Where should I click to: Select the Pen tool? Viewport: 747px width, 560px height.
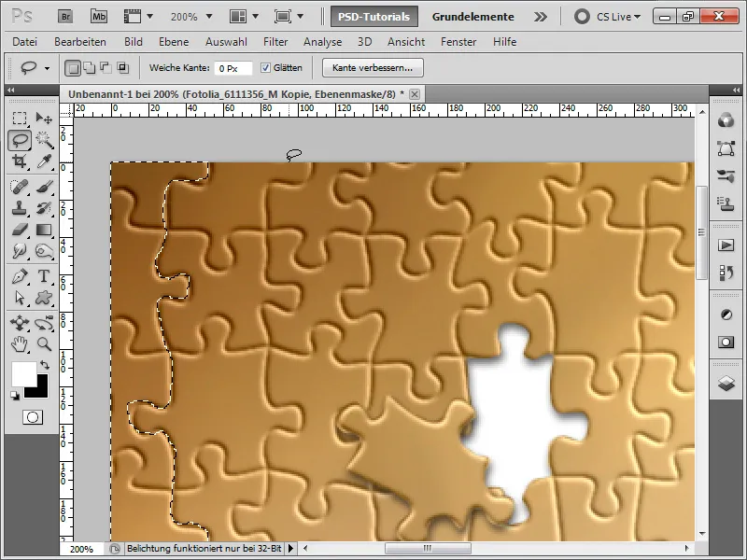[20, 276]
